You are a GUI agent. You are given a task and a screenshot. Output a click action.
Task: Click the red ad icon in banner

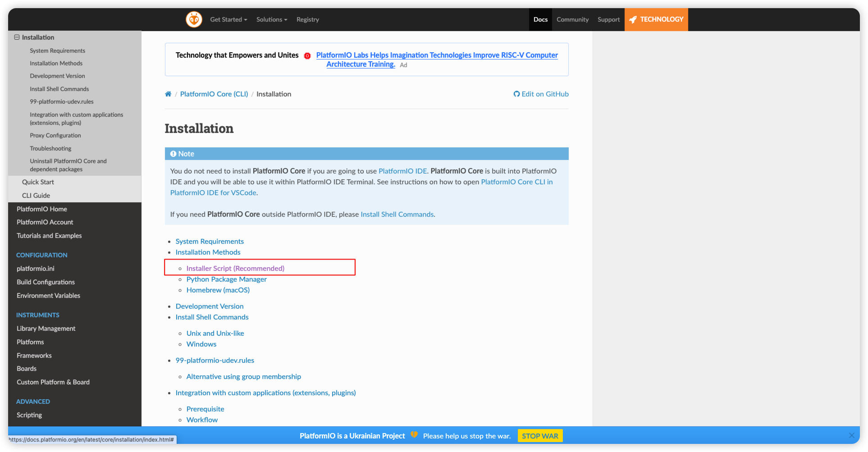pyautogui.click(x=307, y=56)
